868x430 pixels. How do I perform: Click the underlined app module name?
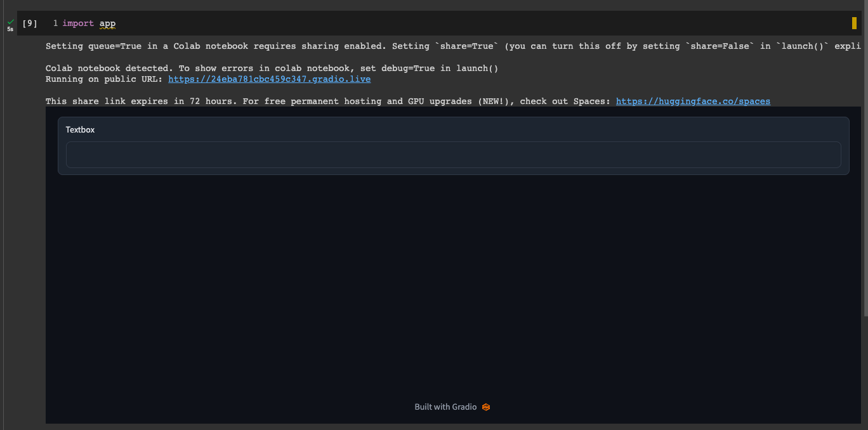[107, 23]
